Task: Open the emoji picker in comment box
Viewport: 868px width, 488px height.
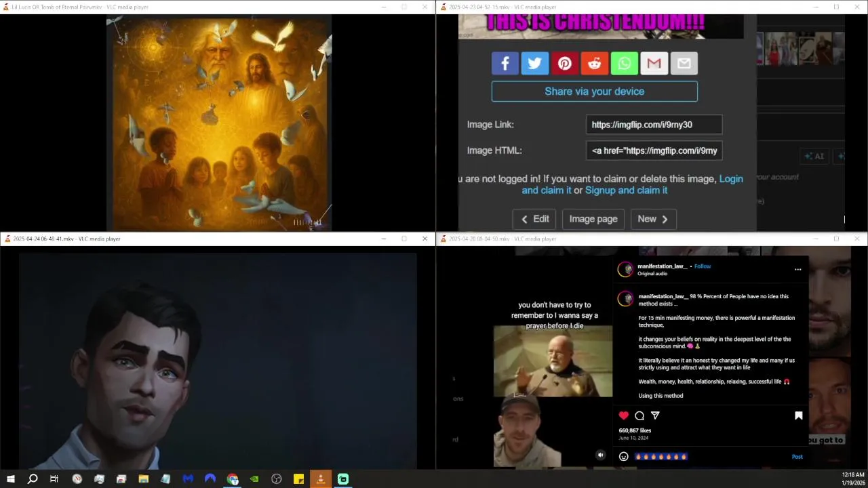Action: 624,457
